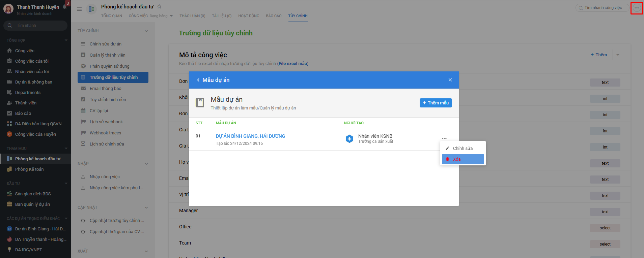Open Webhook traces

[113, 133]
